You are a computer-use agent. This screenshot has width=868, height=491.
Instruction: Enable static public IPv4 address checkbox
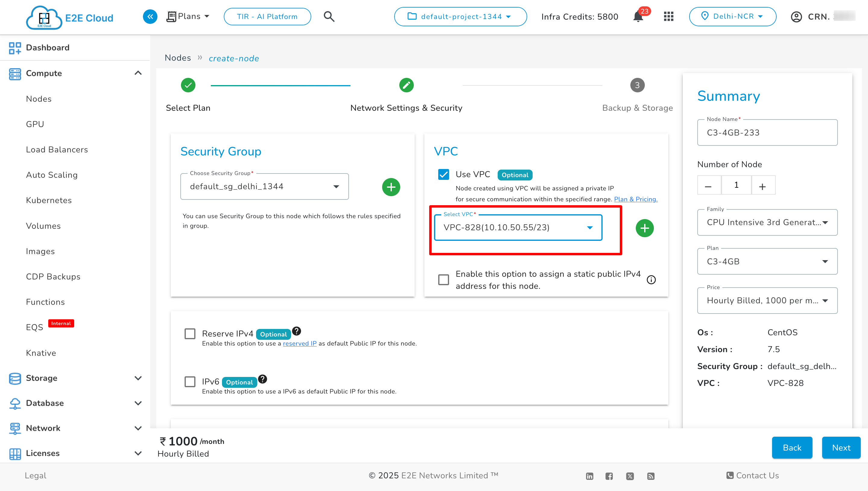coord(443,279)
